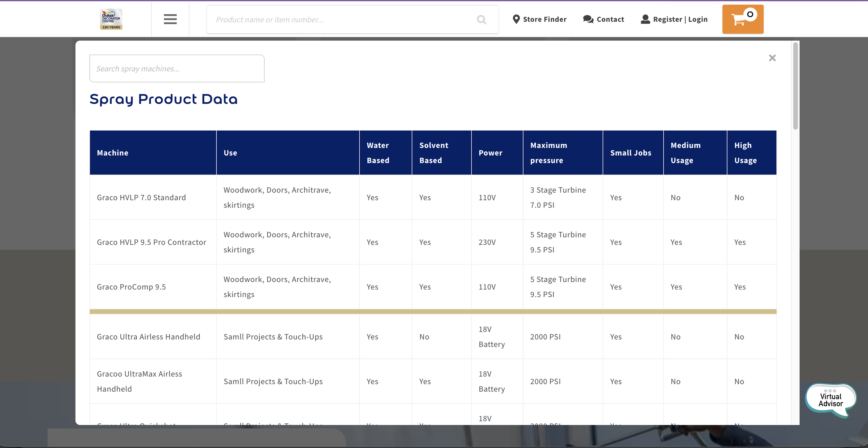868x448 pixels.
Task: Click the Login link
Action: click(698, 19)
